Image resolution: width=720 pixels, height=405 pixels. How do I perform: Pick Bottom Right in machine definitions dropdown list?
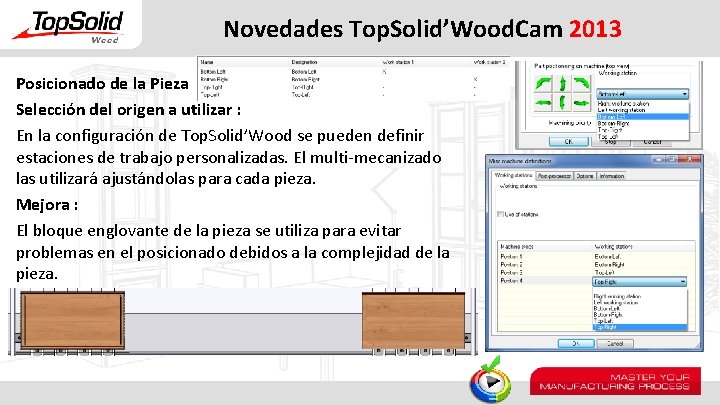[640, 315]
